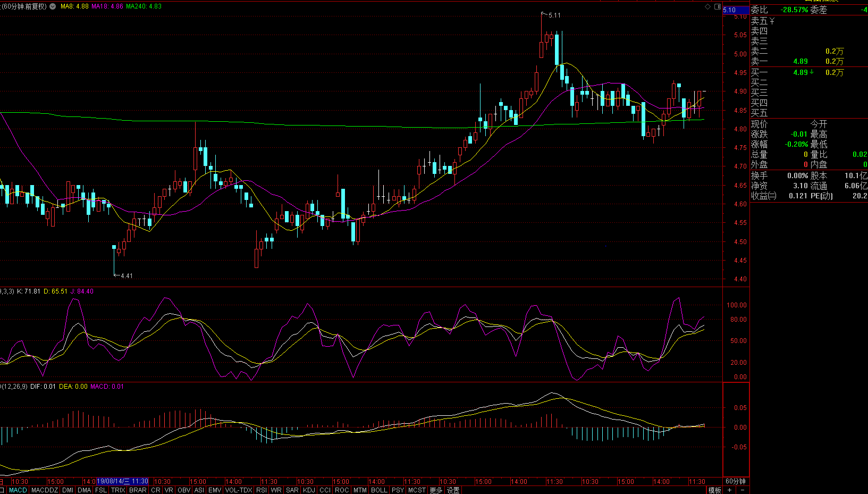The image size is (868, 494).
Task: Click the 股本 10.1亿 value
Action: coord(856,175)
